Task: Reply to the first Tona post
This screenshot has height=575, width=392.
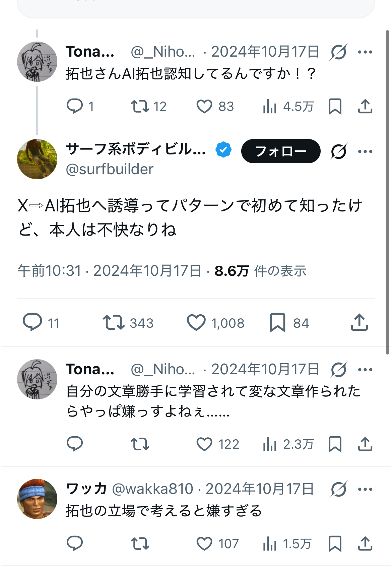Action: click(75, 107)
